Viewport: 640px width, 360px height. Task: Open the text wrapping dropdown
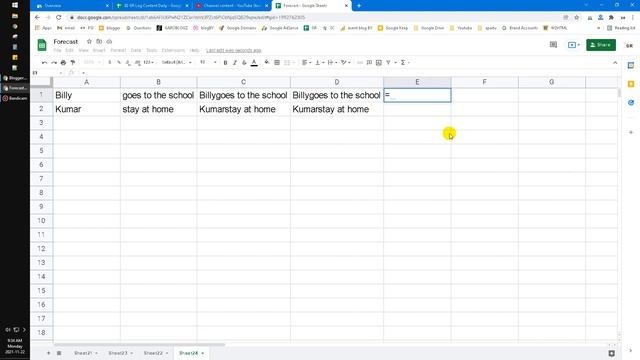coord(332,62)
